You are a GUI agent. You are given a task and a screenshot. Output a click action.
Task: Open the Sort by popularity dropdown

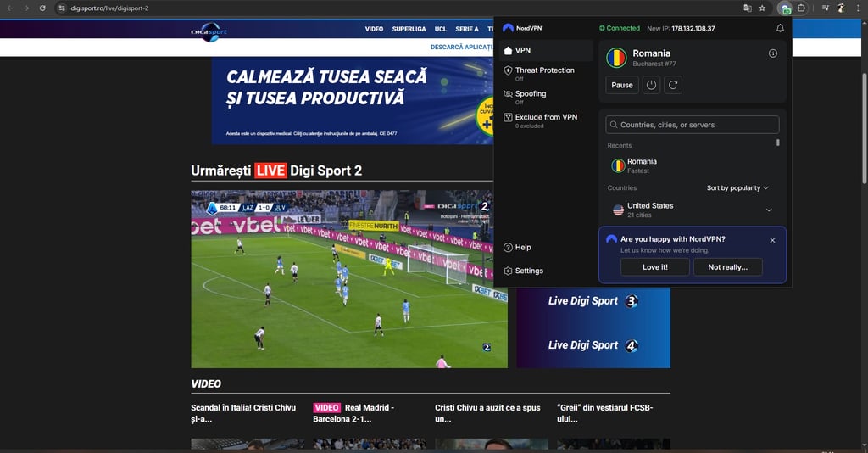737,188
